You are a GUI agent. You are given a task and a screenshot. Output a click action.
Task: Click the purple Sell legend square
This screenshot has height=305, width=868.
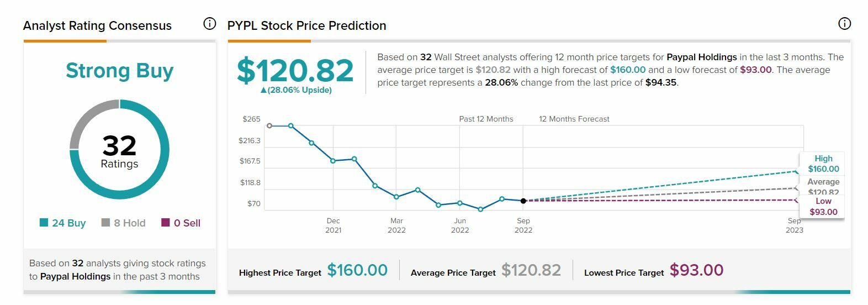166,223
